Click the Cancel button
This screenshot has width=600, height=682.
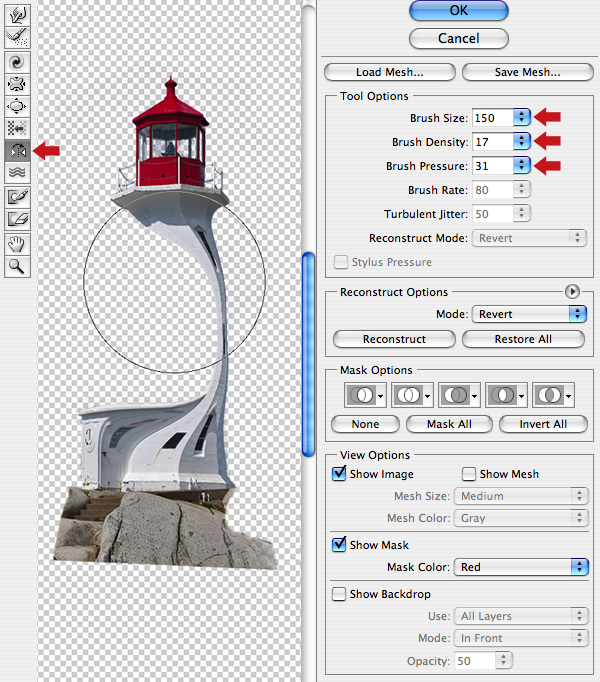(x=459, y=38)
